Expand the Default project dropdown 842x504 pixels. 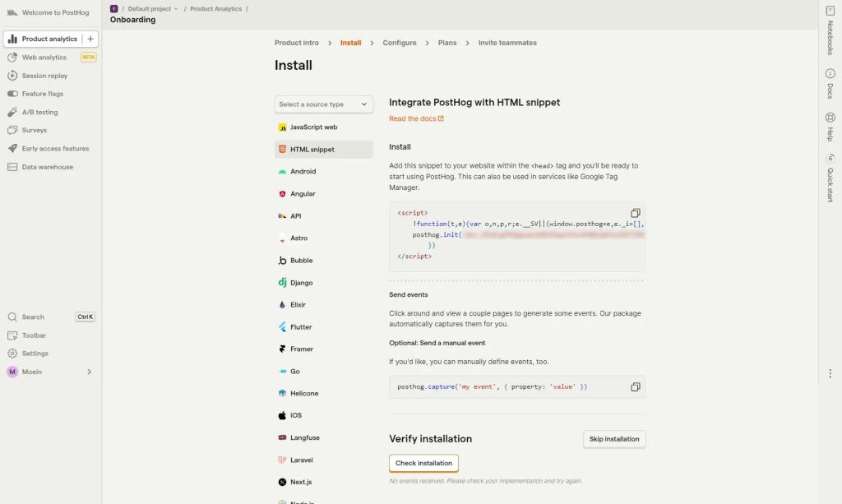pyautogui.click(x=152, y=8)
